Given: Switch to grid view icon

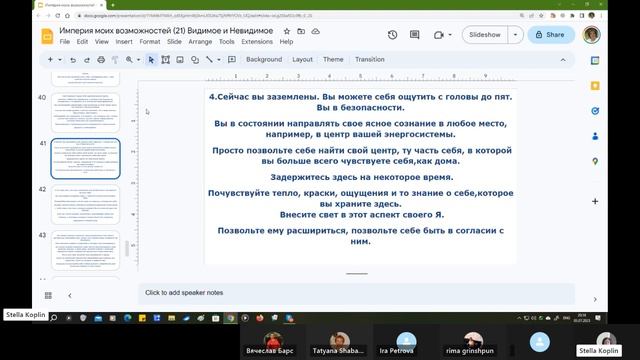Looking at the screenshot, I should [48, 295].
